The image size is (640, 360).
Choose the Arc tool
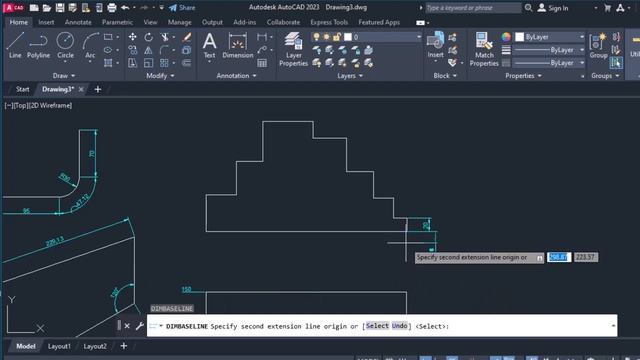coord(90,45)
